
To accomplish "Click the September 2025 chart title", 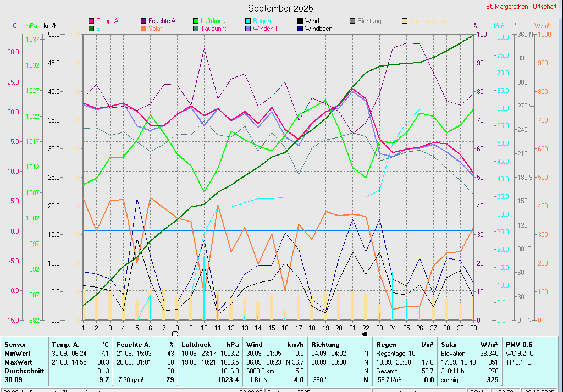I will point(280,8).
